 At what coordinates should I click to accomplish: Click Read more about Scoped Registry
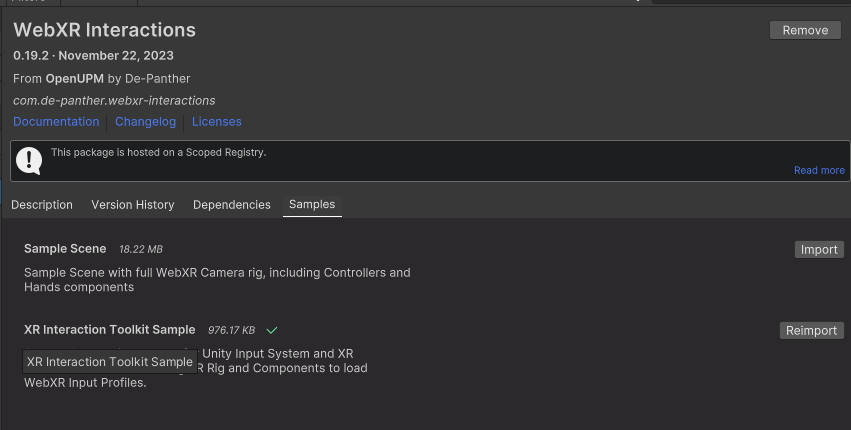point(819,170)
